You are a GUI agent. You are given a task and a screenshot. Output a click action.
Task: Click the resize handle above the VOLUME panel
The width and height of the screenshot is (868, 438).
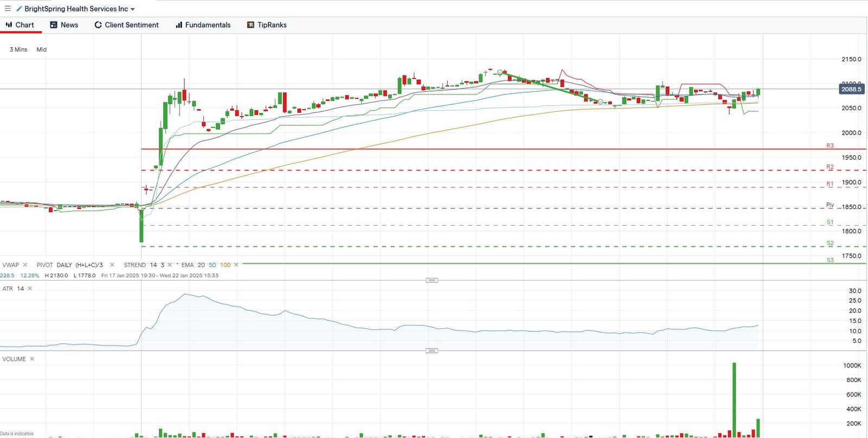click(432, 351)
